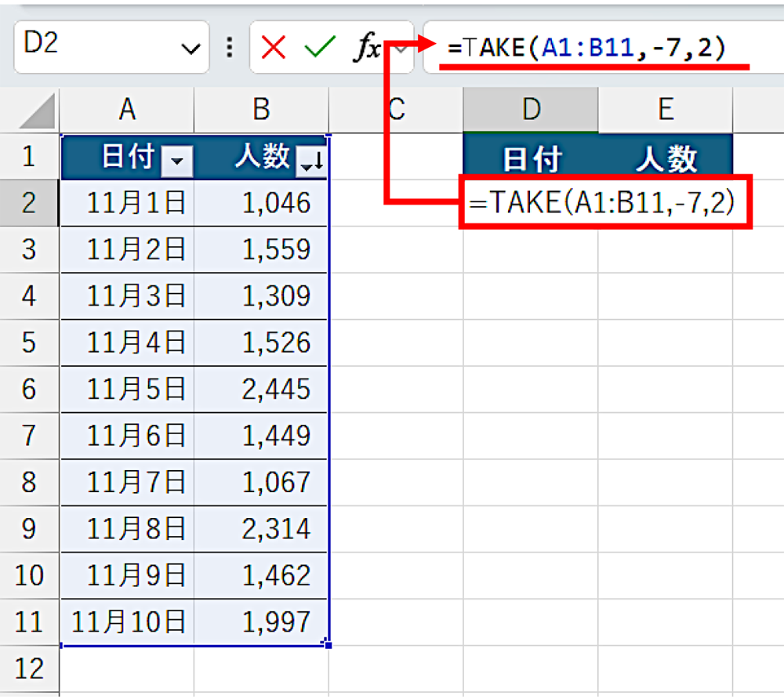Click the three-dot formula bar handle

pos(230,48)
